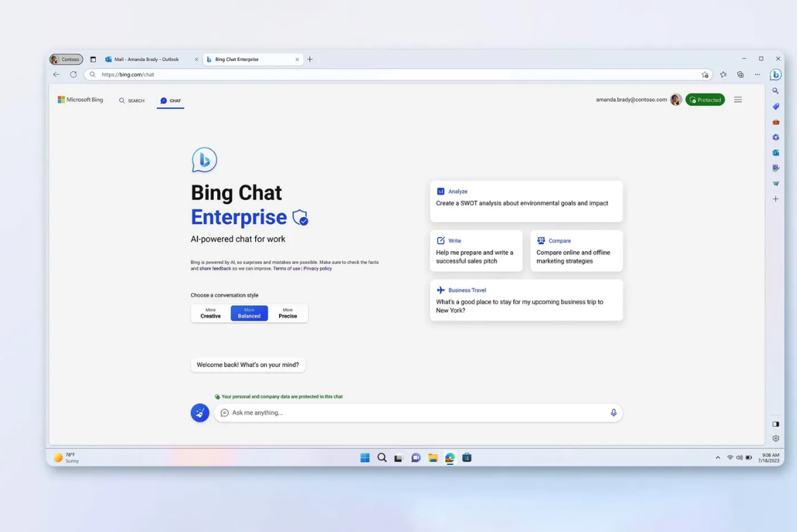This screenshot has height=532, width=797.
Task: Open the Edge Settings and more ellipsis
Action: (758, 75)
